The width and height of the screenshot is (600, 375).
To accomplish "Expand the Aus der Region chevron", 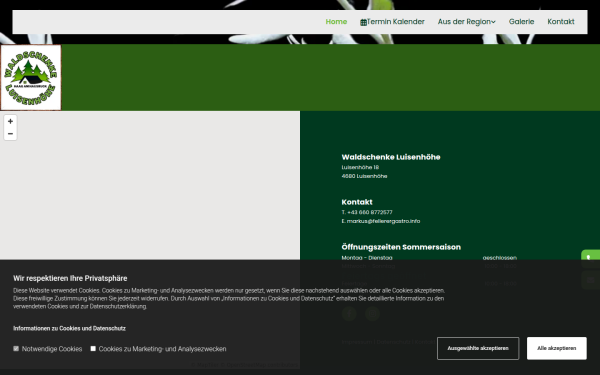I will coord(493,22).
